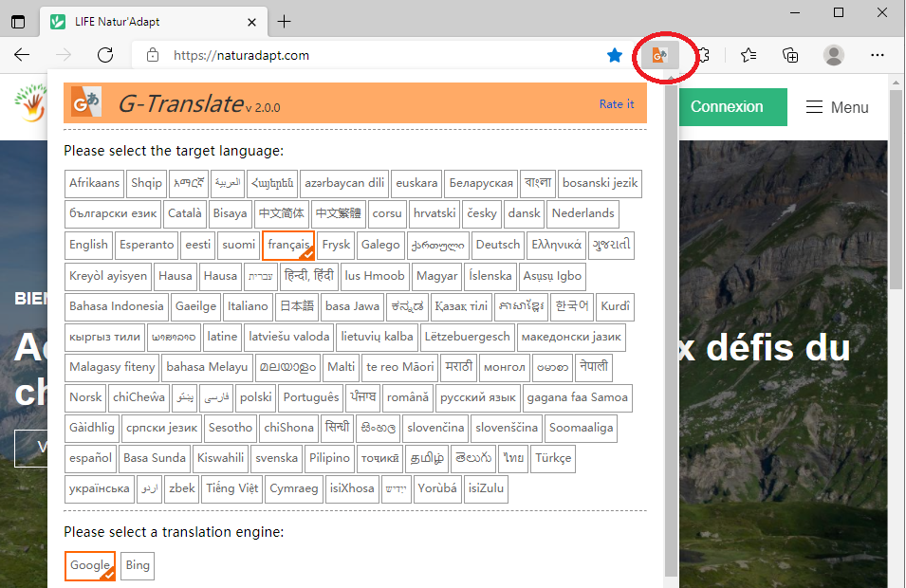The width and height of the screenshot is (906, 588).
Task: Pick the Magyar language option
Action: click(x=436, y=276)
